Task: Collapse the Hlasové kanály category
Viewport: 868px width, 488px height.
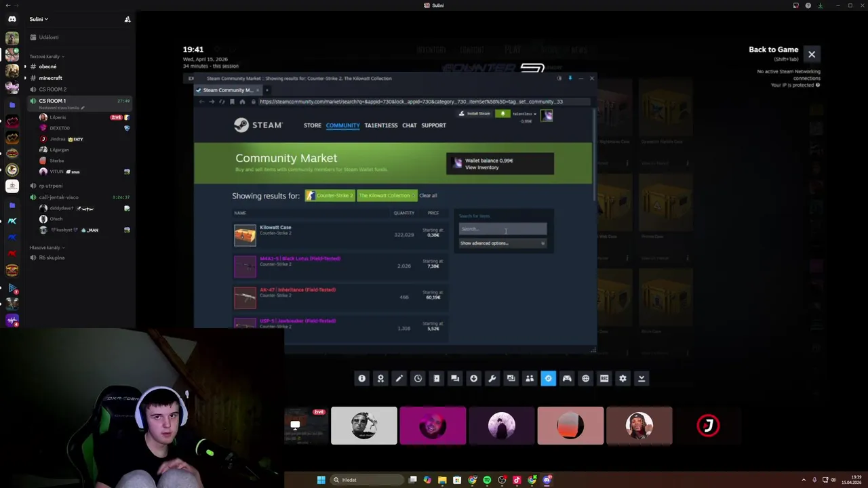Action: click(x=46, y=247)
